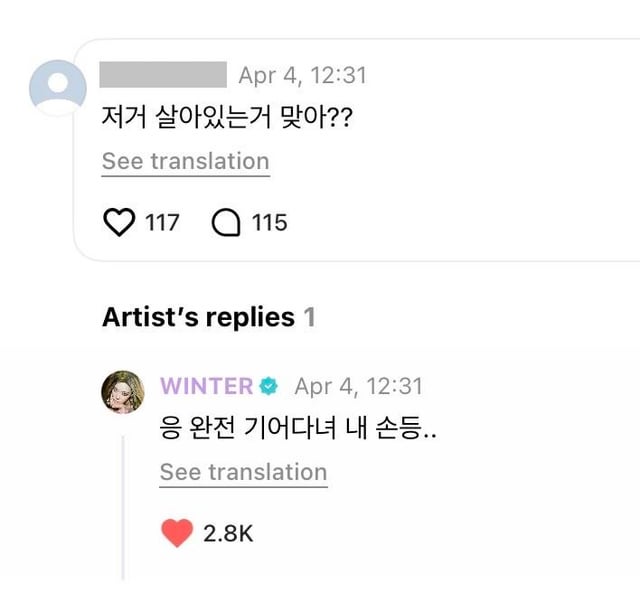
Task: Tap the 117 likes count
Action: pos(162,222)
